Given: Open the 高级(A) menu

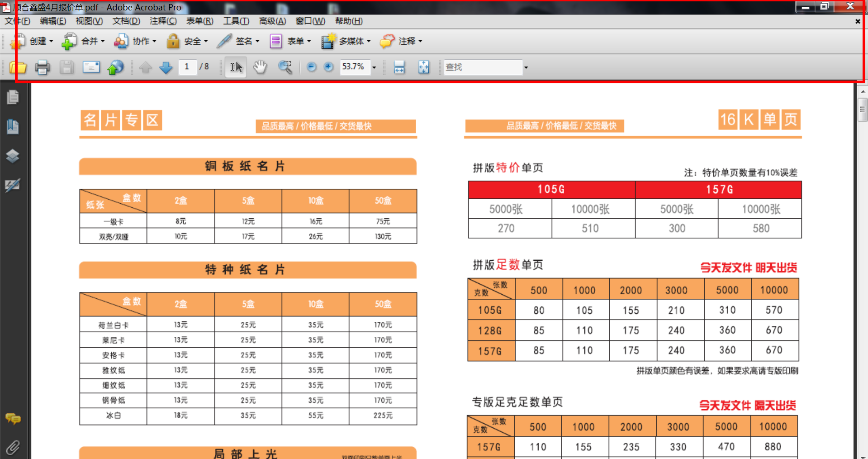Looking at the screenshot, I should (272, 21).
